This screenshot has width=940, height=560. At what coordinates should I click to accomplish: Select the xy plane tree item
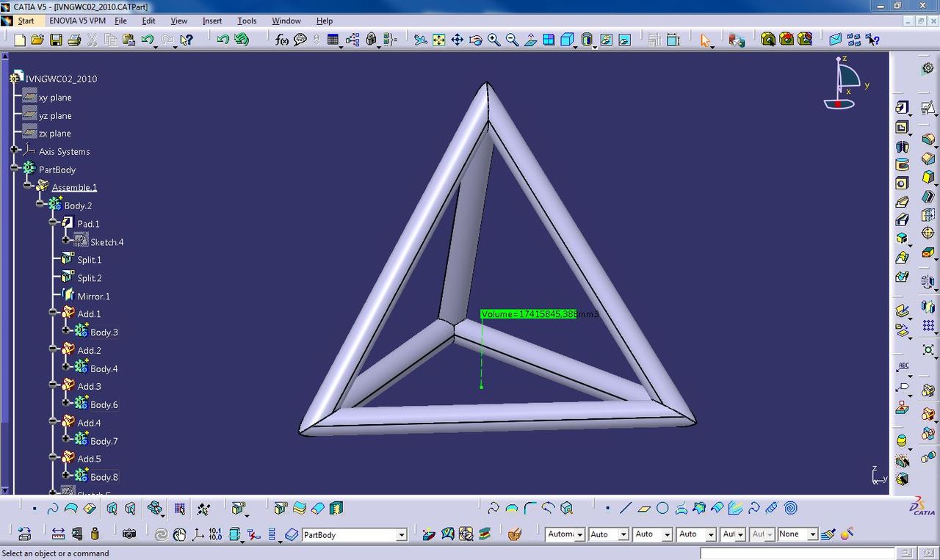coord(55,98)
